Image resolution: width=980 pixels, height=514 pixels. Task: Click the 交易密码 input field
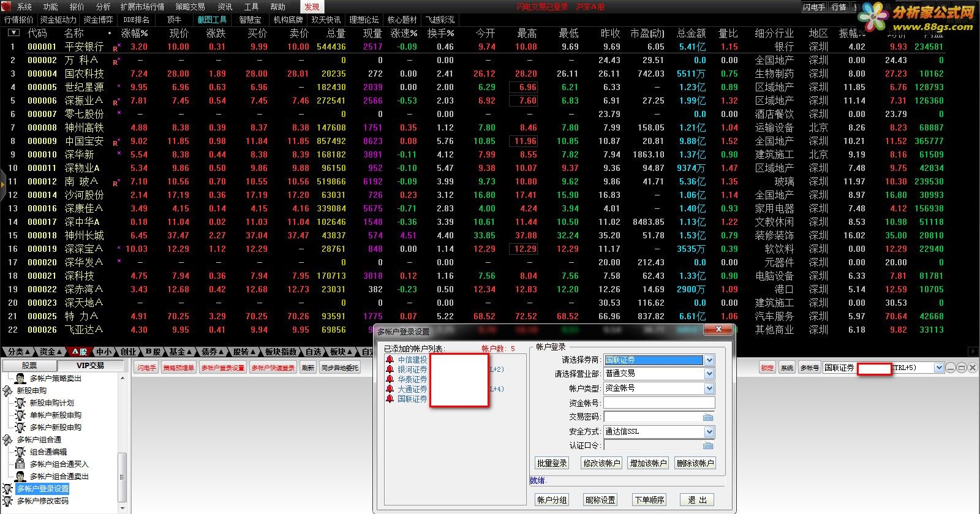[x=659, y=417]
